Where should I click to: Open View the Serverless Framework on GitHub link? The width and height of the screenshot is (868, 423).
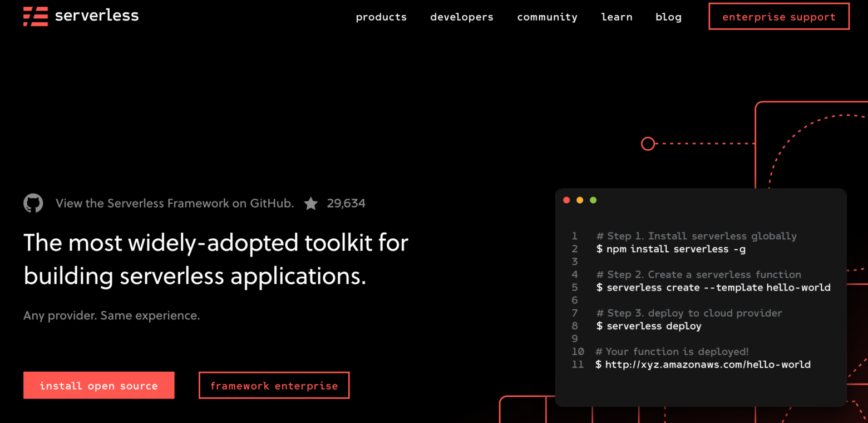(175, 203)
